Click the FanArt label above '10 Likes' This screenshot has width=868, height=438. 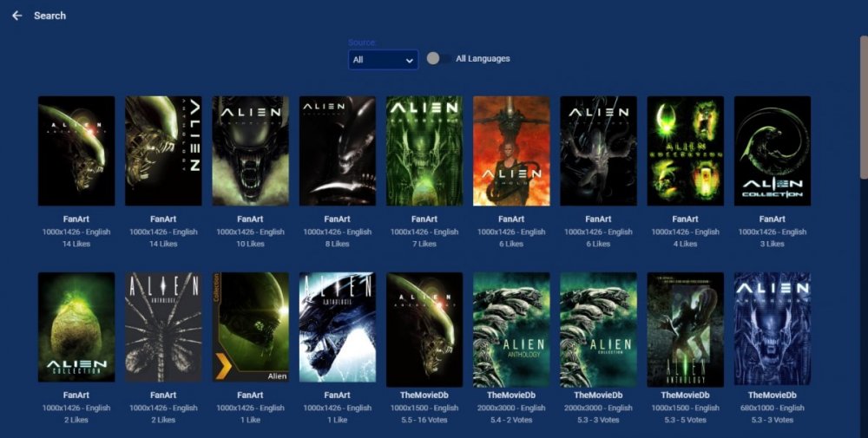tap(250, 219)
